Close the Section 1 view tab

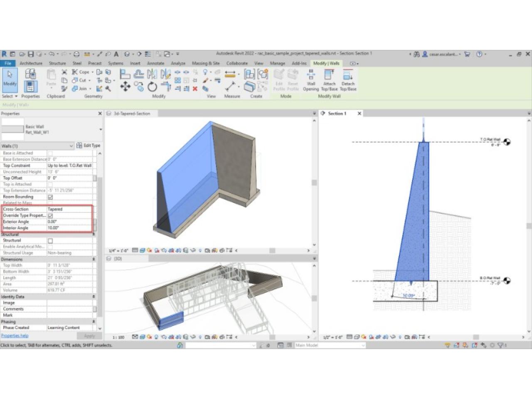[x=360, y=113]
